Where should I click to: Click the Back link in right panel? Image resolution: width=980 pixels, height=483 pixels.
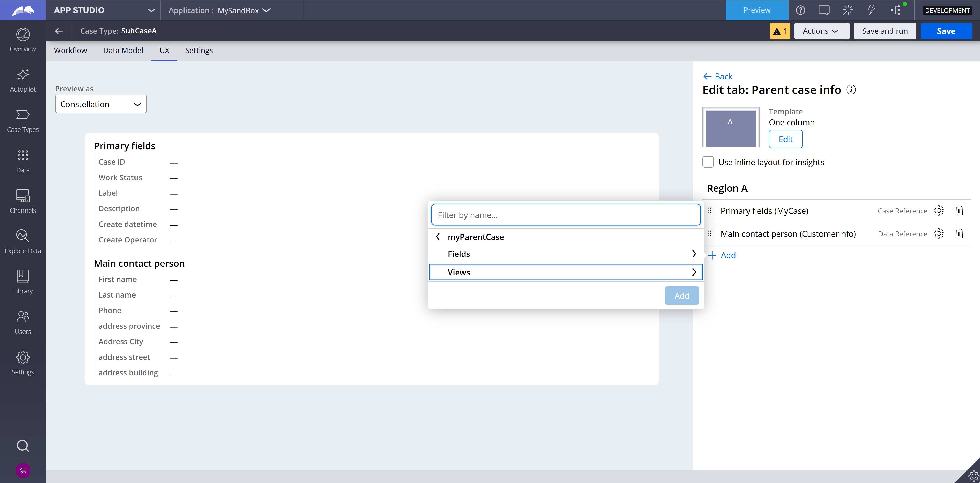[x=717, y=77]
